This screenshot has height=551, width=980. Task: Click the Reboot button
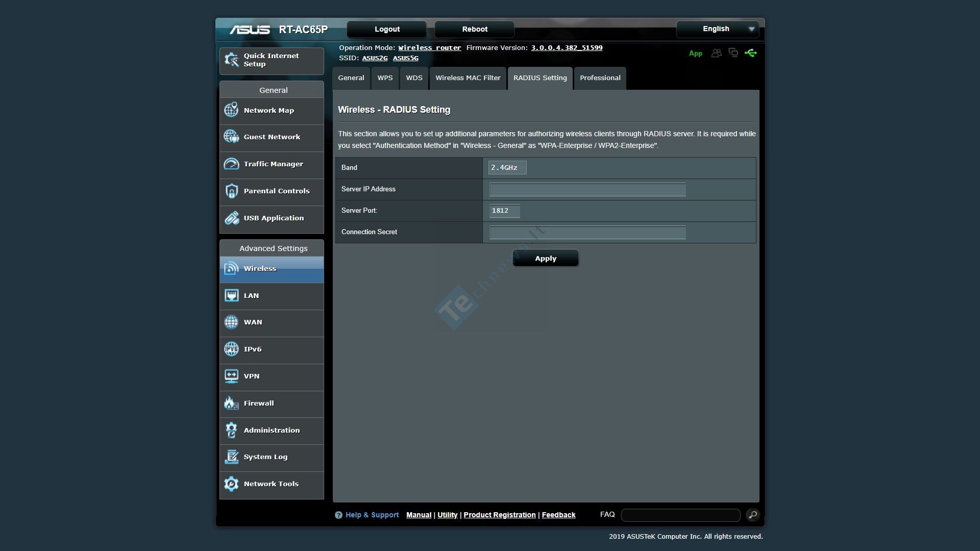click(475, 29)
